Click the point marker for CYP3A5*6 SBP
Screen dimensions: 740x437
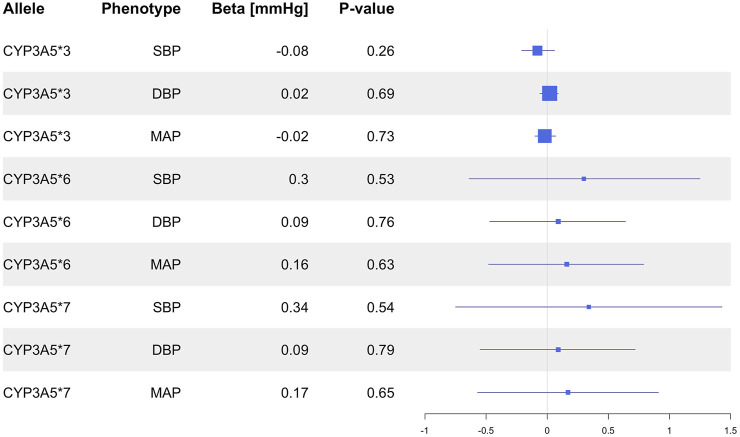pos(584,179)
